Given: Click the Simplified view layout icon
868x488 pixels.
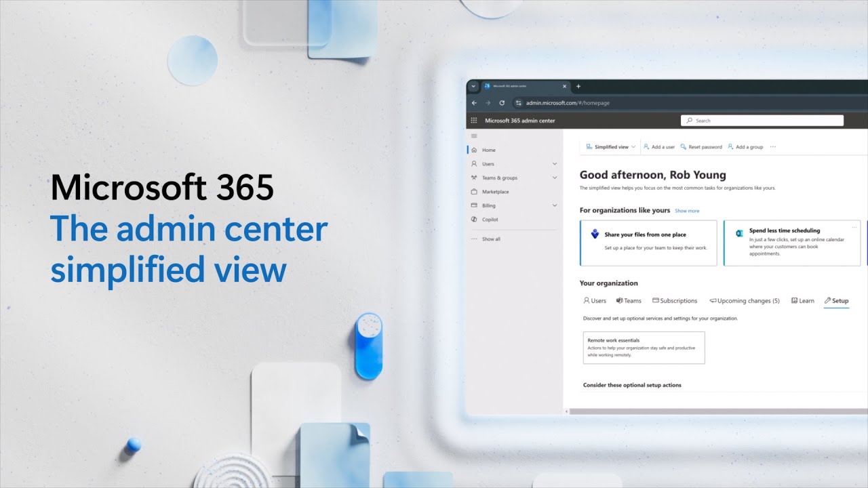Looking at the screenshot, I should 589,146.
